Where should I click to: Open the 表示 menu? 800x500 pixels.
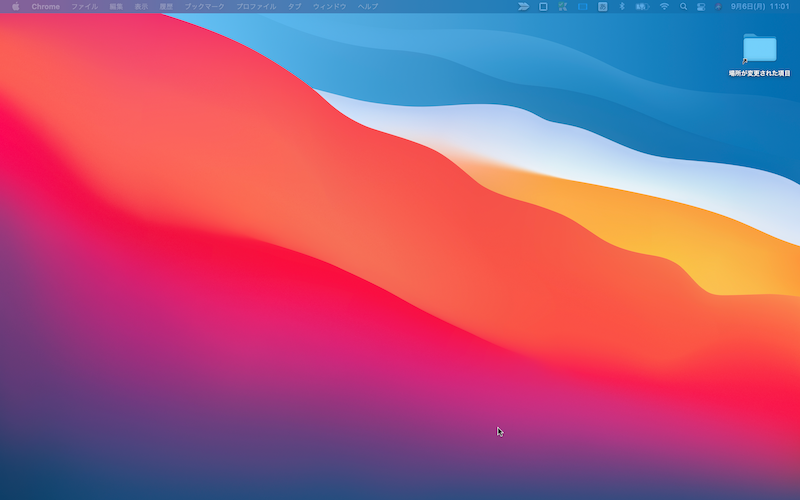point(141,7)
